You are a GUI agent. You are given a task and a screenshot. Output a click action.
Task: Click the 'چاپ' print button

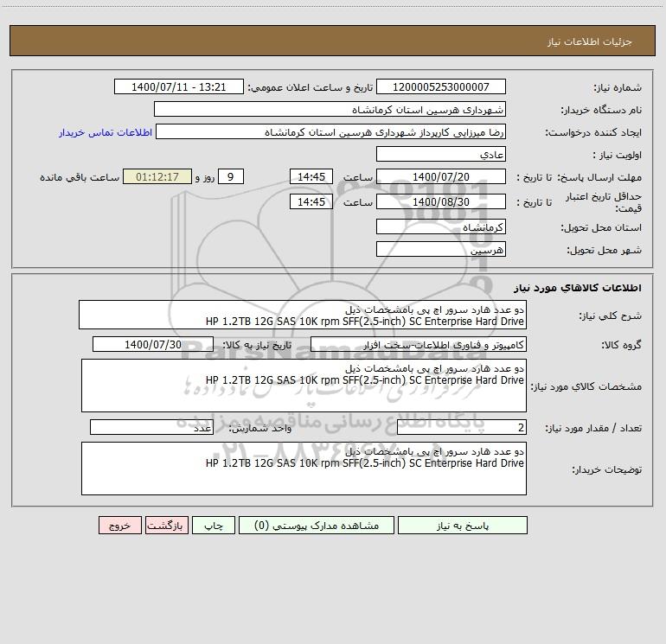(x=214, y=526)
